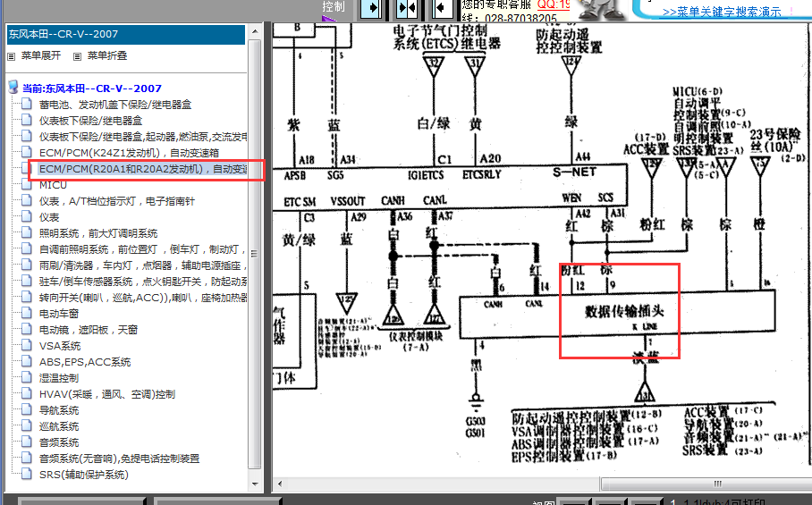Click the S-NET label on the ECM block
The width and height of the screenshot is (812, 505).
(x=575, y=172)
